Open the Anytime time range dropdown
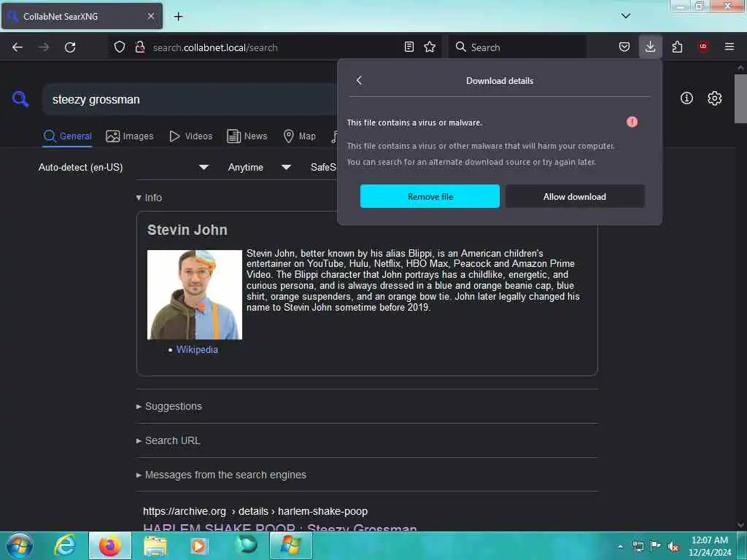Viewport: 747px width, 560px height. 259,167
